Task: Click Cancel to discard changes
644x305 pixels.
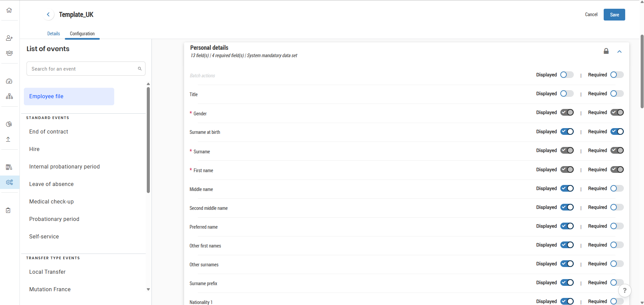Action: click(x=591, y=14)
